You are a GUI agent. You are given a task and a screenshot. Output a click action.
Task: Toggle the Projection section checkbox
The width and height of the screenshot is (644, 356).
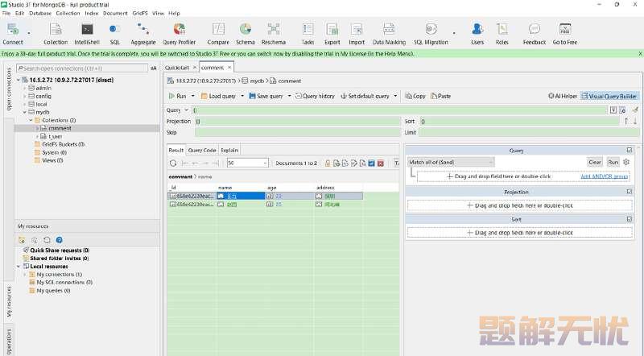(x=630, y=192)
